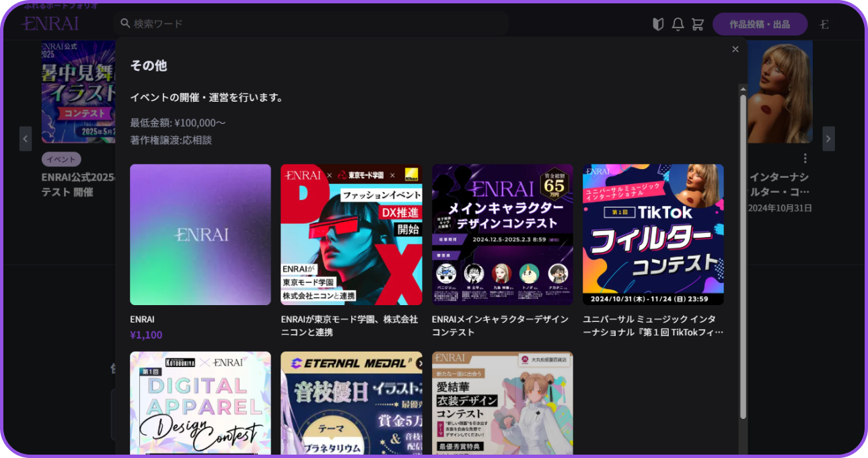Click the search magnifier icon
The image size is (868, 458).
125,24
